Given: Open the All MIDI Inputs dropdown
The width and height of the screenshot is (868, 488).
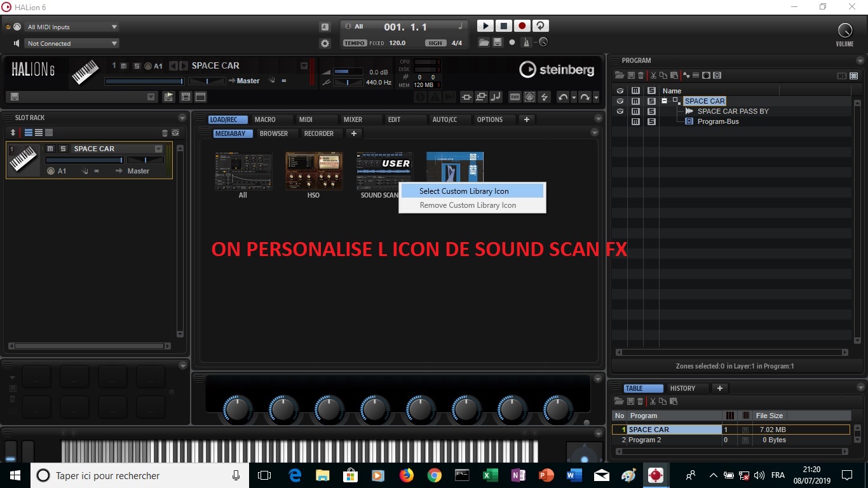Looking at the screenshot, I should (x=71, y=27).
